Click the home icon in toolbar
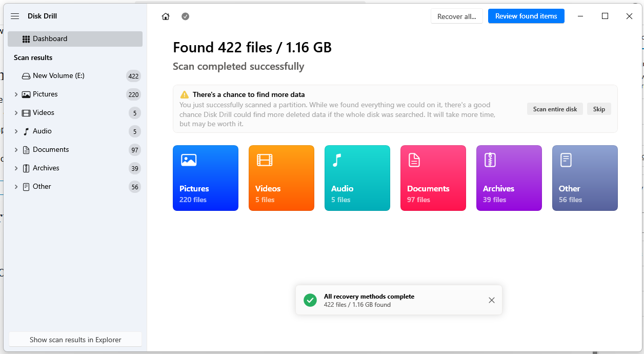The image size is (644, 354). pyautogui.click(x=166, y=16)
